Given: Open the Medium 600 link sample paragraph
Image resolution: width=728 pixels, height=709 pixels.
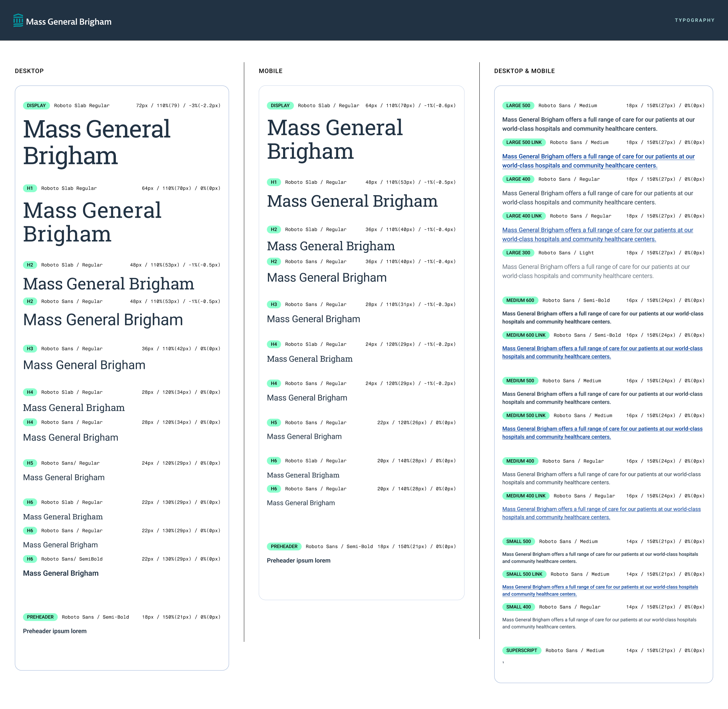Looking at the screenshot, I should pos(602,352).
